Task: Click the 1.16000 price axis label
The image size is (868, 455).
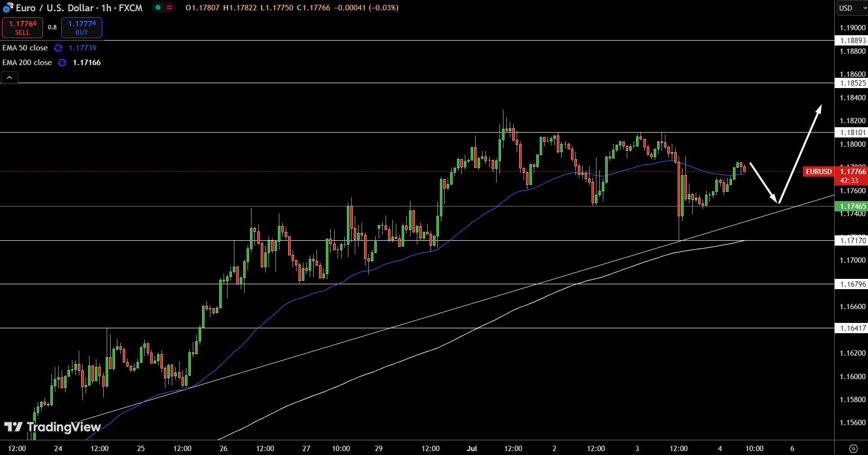Action: (852, 377)
